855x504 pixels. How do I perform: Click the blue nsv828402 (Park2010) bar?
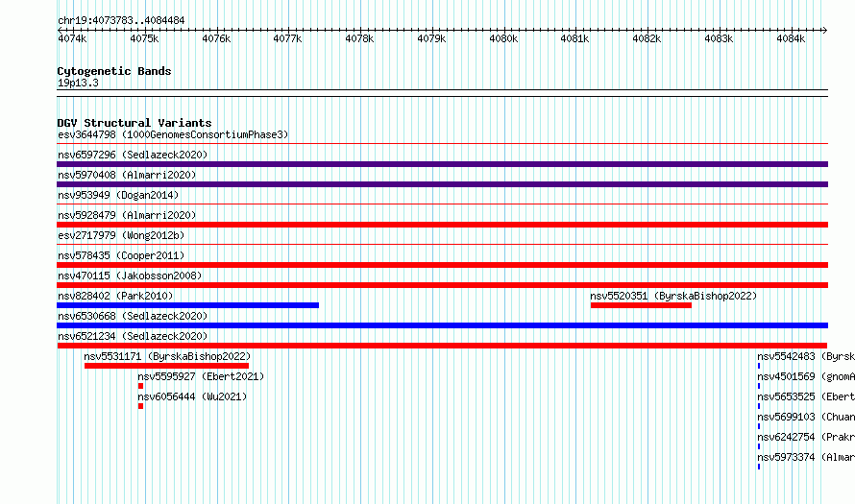(187, 305)
